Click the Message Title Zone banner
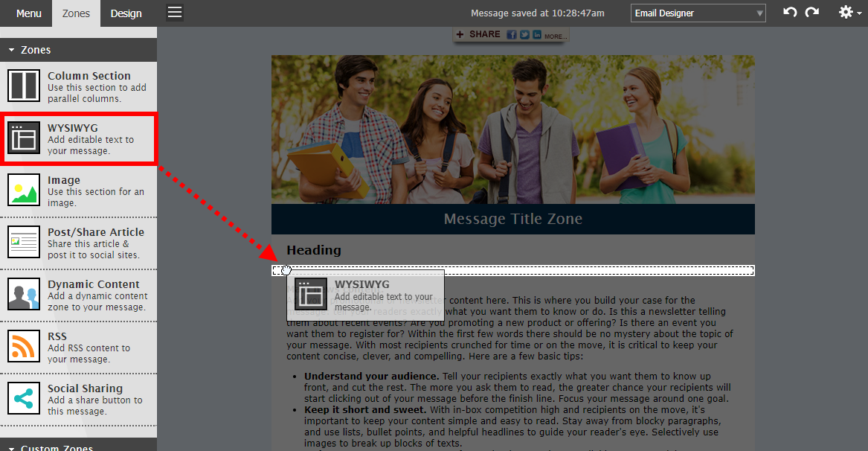Viewport: 868px width, 451px height. (x=512, y=219)
